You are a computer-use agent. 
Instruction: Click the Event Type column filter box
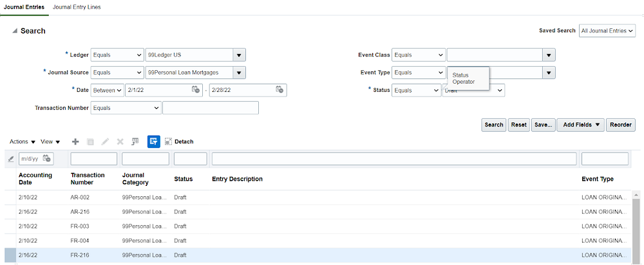pos(605,159)
